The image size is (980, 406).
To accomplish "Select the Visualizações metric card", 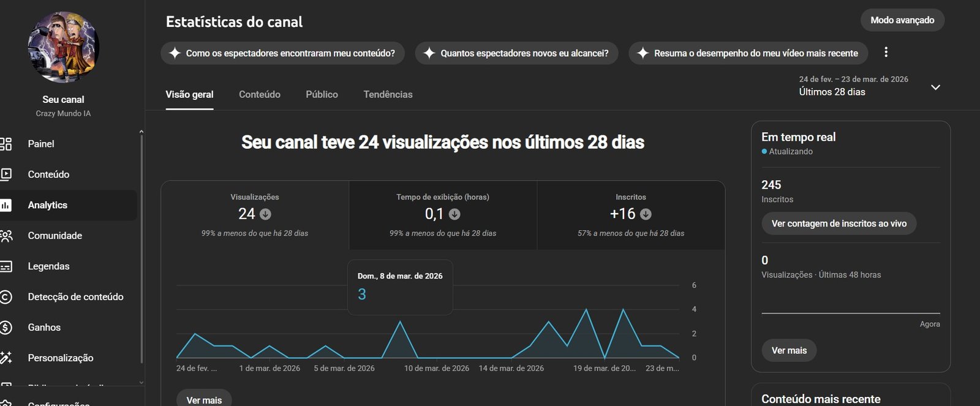I will [x=255, y=215].
